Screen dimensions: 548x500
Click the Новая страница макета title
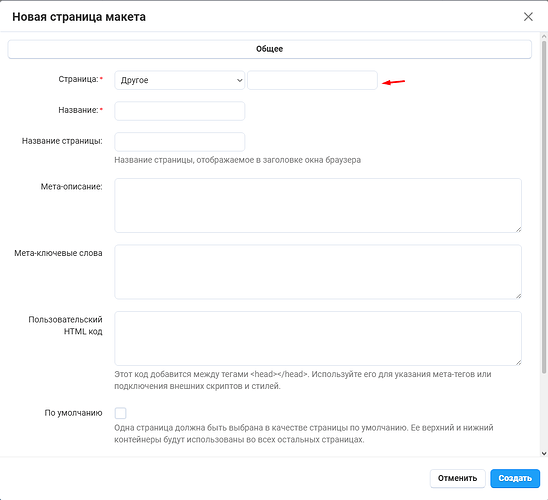[x=79, y=17]
